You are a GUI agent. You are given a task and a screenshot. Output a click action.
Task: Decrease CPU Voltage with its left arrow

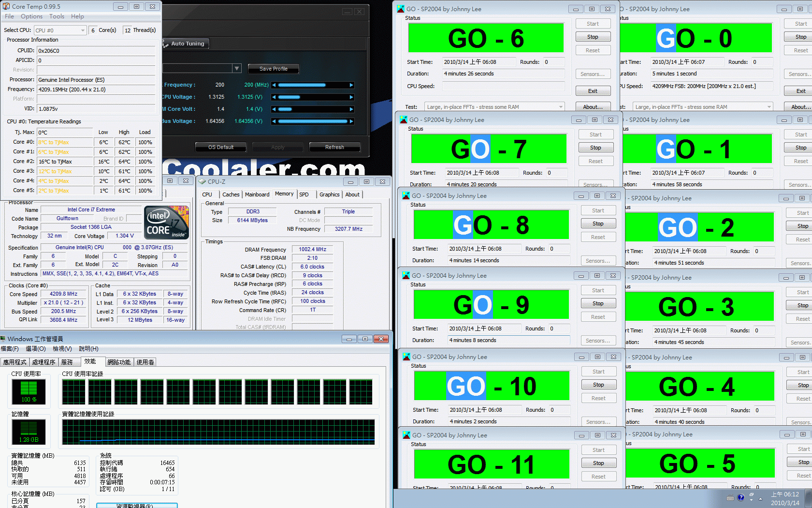pos(274,97)
